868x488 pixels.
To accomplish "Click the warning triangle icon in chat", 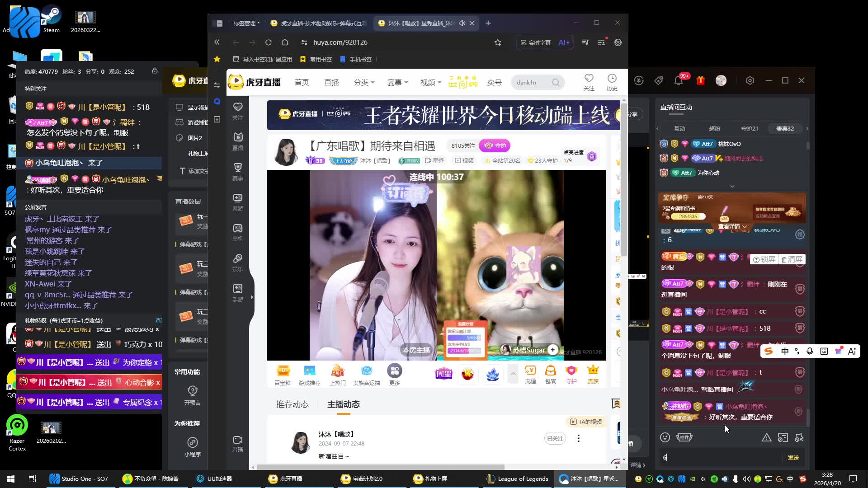I will (766, 437).
